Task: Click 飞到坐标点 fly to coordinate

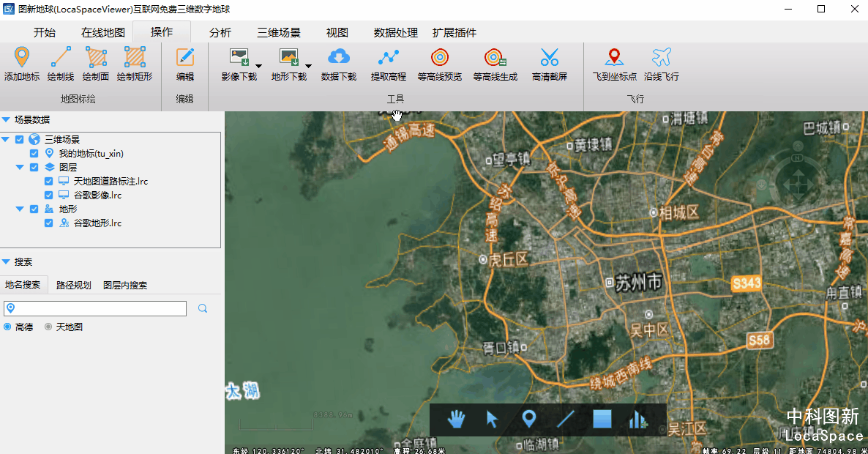Action: [x=614, y=64]
